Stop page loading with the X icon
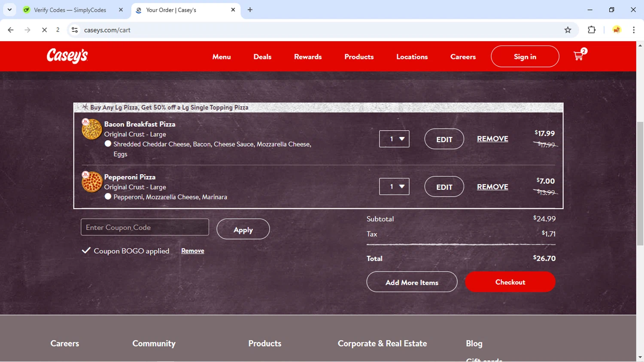This screenshot has width=644, height=362. pos(44,30)
